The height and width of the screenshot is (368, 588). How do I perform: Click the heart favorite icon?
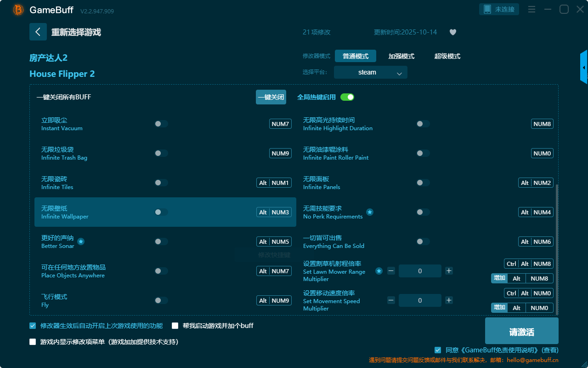pos(452,32)
